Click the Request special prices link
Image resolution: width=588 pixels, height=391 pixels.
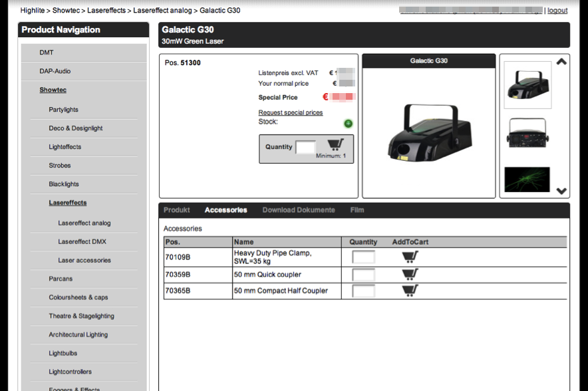291,112
